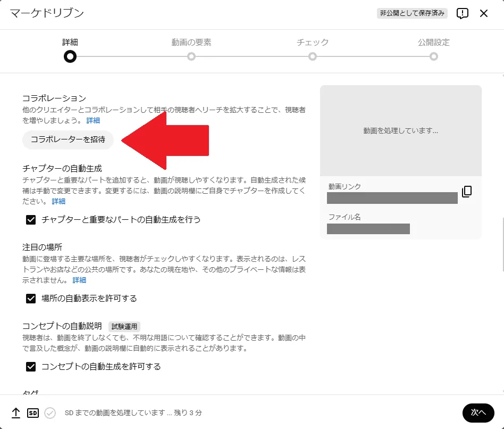Image resolution: width=504 pixels, height=429 pixels.
Task: Open the チェック step
Action: point(313,56)
